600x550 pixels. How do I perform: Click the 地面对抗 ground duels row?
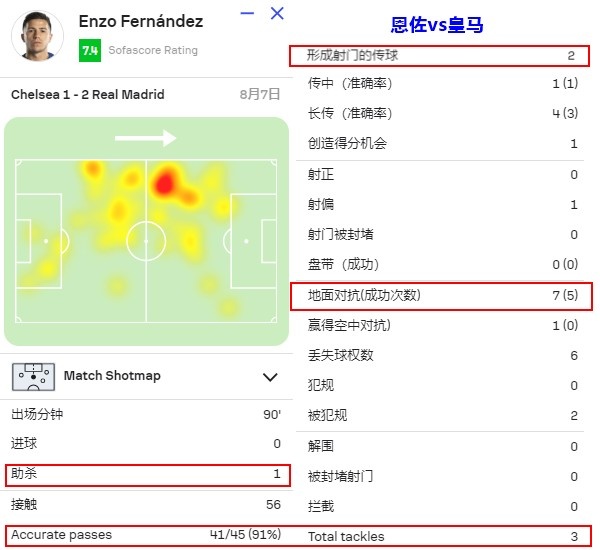441,296
